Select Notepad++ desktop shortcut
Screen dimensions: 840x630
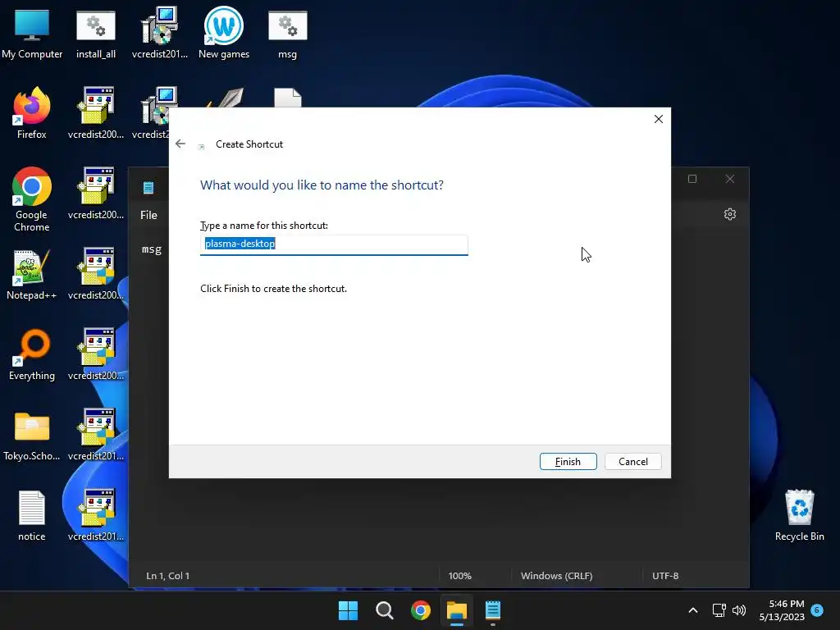pos(32,274)
